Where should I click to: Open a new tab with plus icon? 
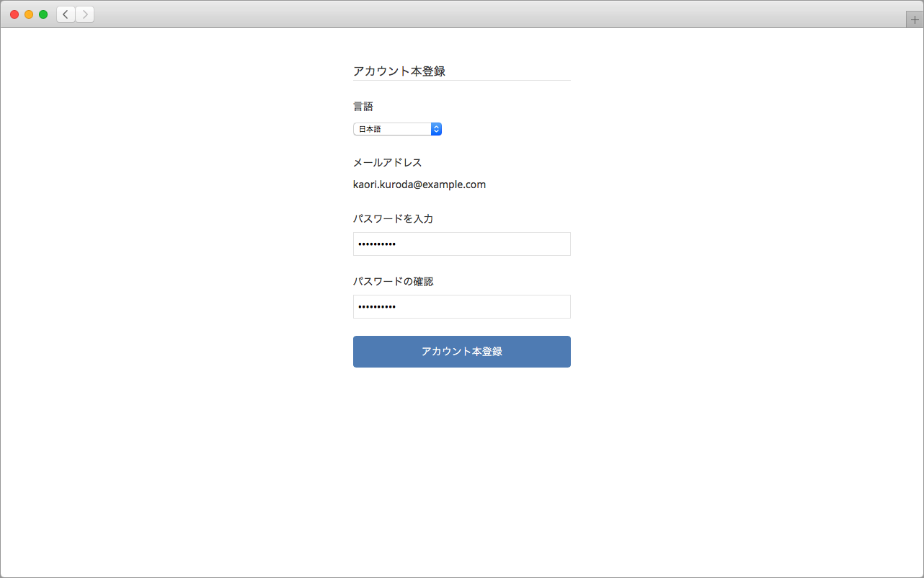click(x=915, y=20)
